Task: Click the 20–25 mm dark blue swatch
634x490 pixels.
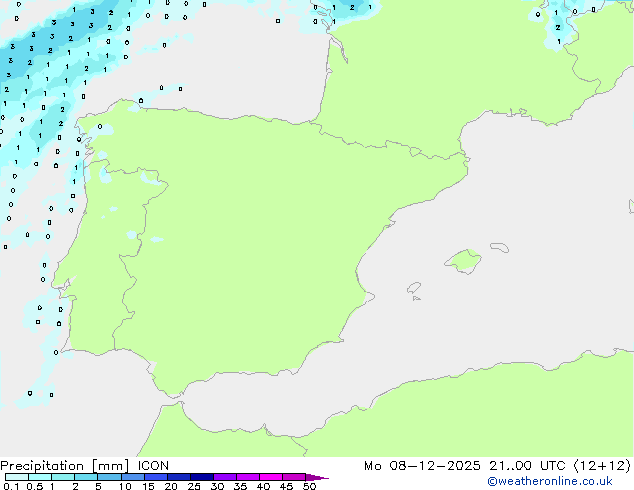Action: coord(178,477)
